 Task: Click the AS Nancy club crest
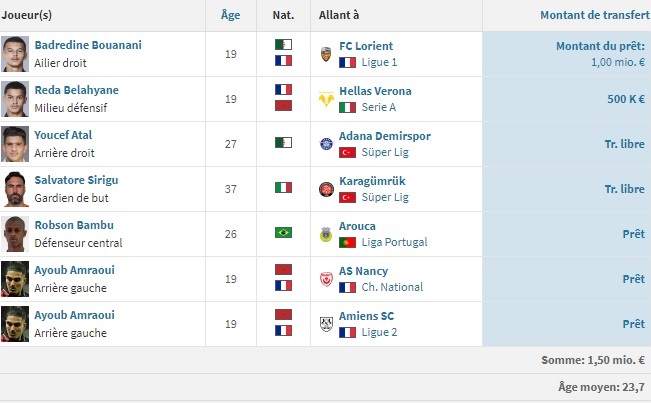[326, 279]
